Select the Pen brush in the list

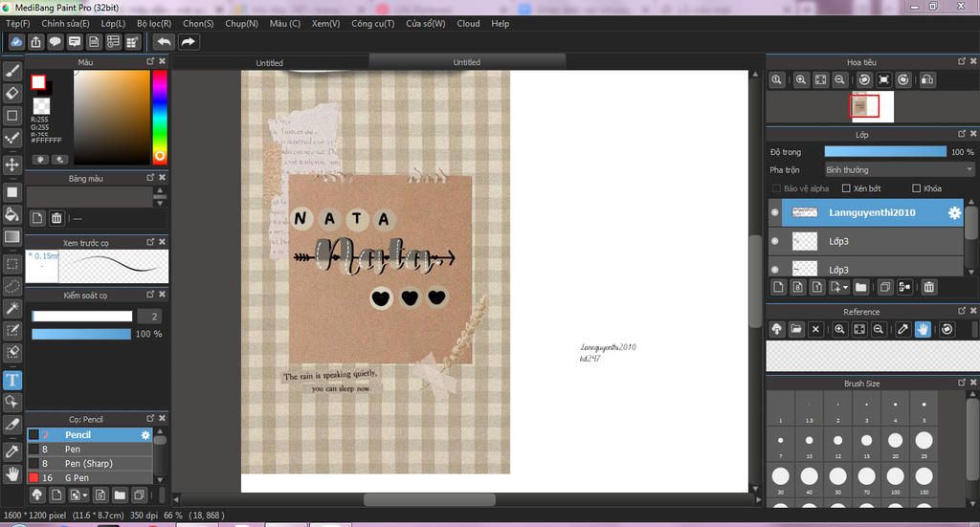point(89,450)
